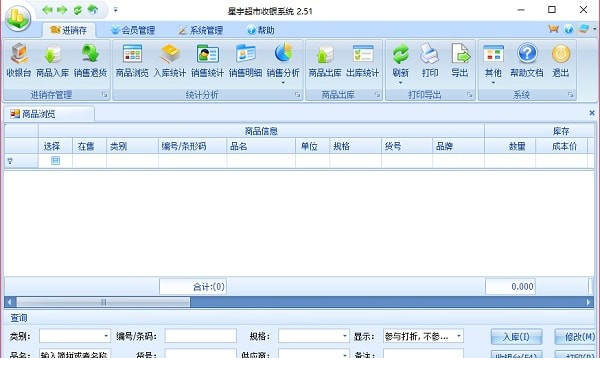Click the 导出 export icon
The image size is (600, 372).
coord(460,54)
